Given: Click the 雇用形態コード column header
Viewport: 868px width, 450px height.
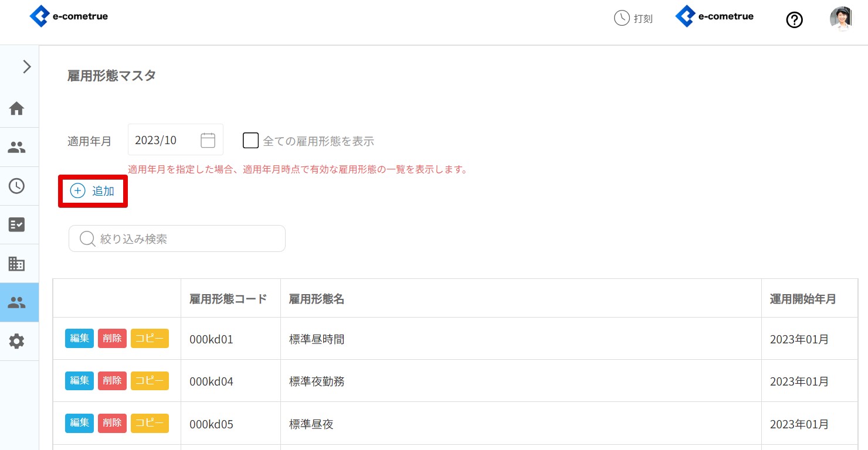Looking at the screenshot, I should [x=228, y=299].
